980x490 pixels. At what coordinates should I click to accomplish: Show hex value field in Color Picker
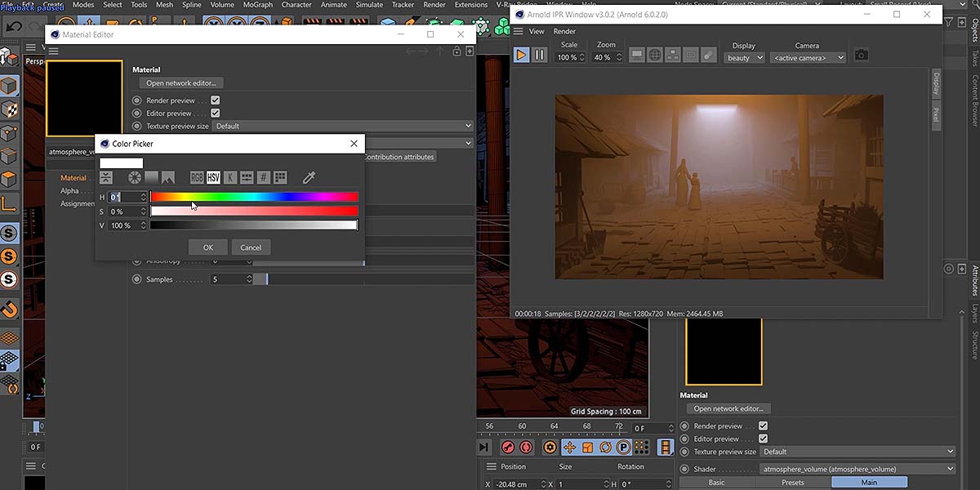click(264, 177)
